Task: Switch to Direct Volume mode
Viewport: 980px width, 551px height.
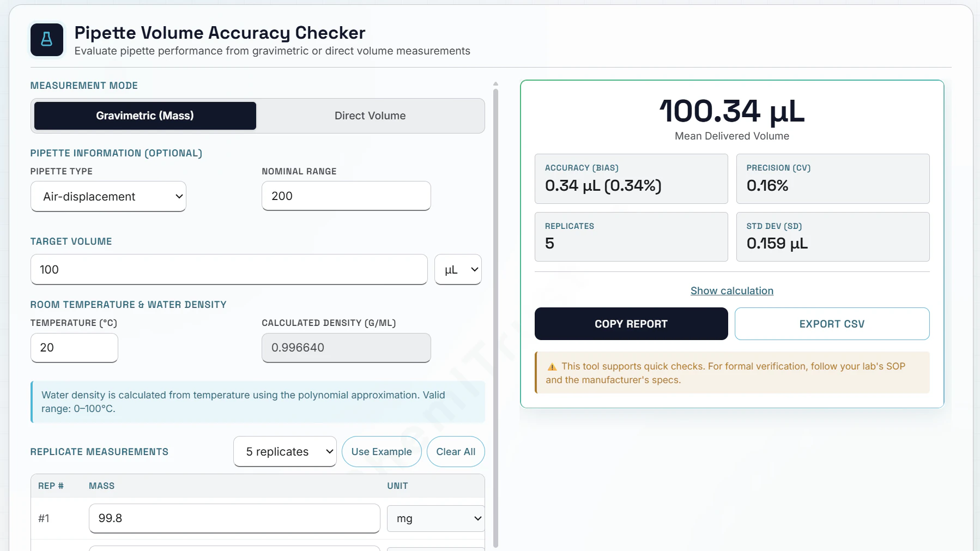Action: coord(370,116)
